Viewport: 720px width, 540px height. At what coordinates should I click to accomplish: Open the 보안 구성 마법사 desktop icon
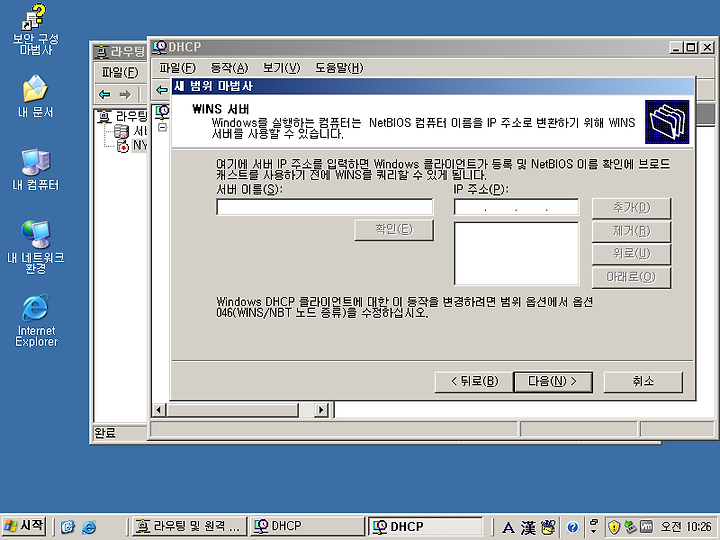click(35, 30)
